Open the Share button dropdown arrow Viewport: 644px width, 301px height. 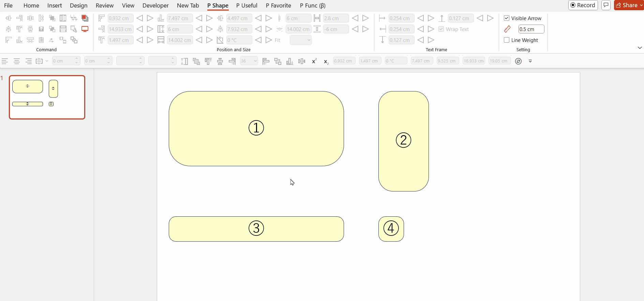pos(641,5)
